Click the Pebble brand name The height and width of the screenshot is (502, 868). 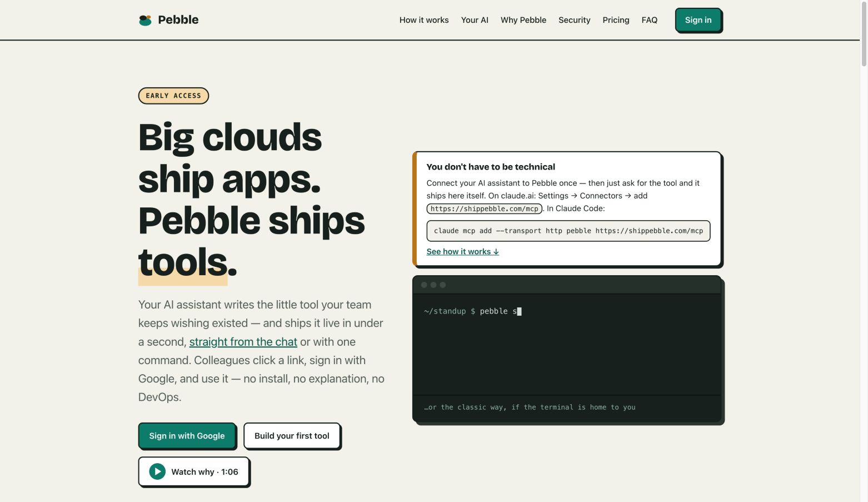click(x=178, y=20)
